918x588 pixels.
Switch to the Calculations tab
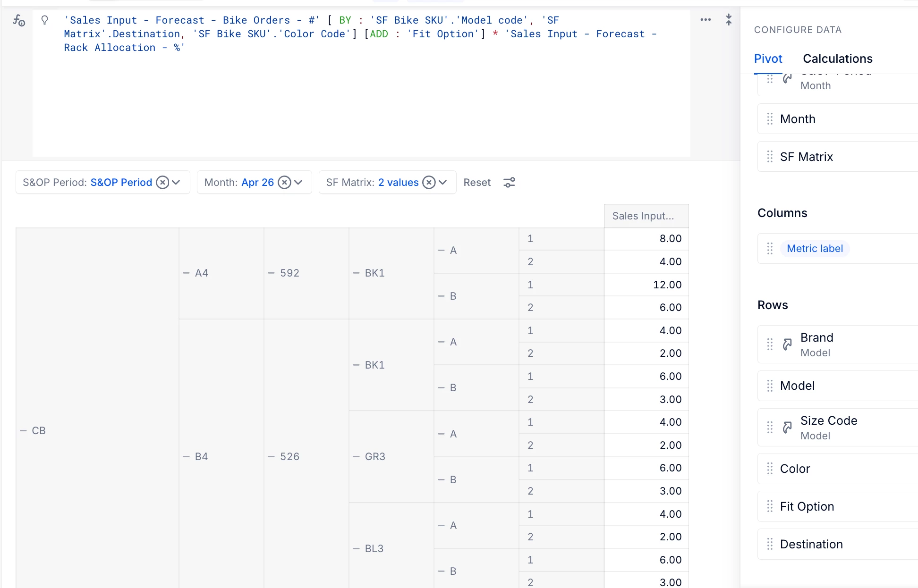838,59
